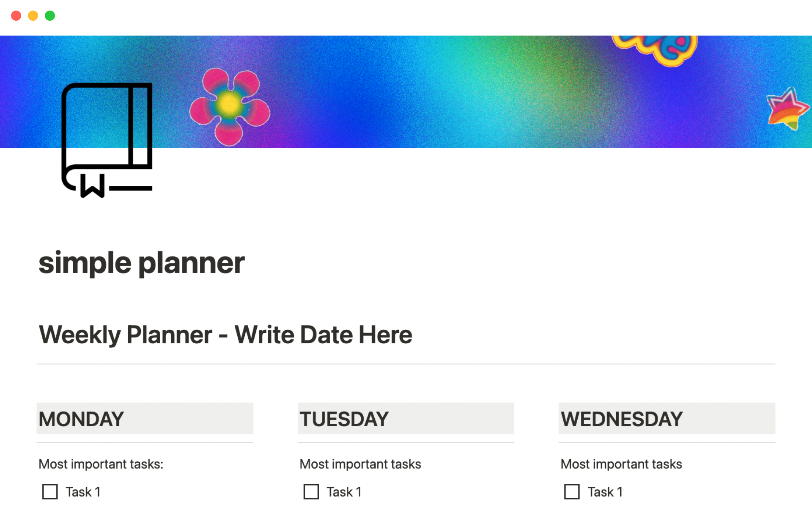Select the "Weekly Planner - Write Date Here" heading
Viewport: 812px width, 508px height.
pos(225,335)
